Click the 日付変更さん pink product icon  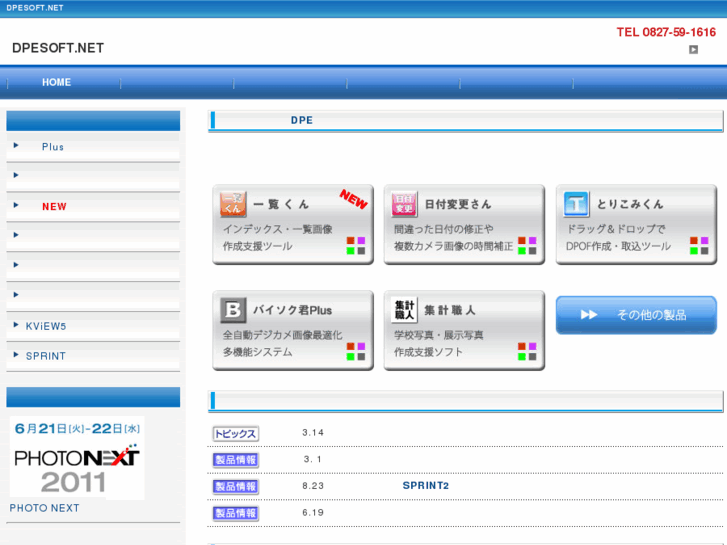(x=404, y=204)
